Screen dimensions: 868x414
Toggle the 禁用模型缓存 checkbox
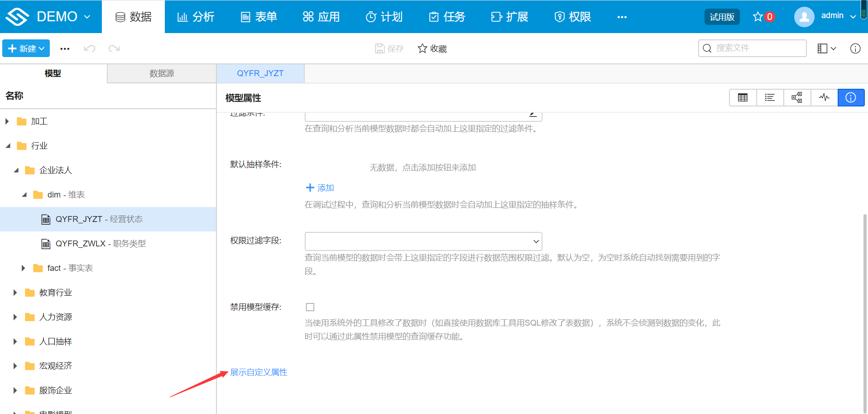(310, 307)
